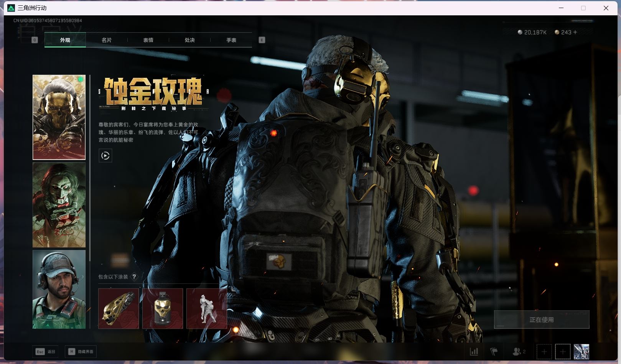The width and height of the screenshot is (621, 364).
Task: Toggle 隐藏界面 to hide the interface
Action: tap(81, 352)
